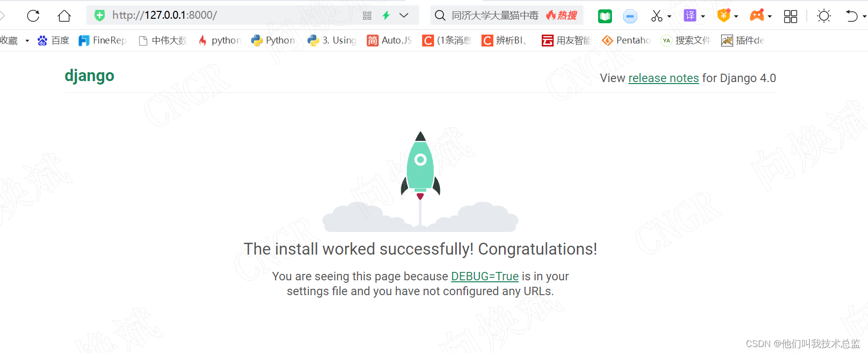
Task: Open the 辨析BI bookmark
Action: pos(504,41)
